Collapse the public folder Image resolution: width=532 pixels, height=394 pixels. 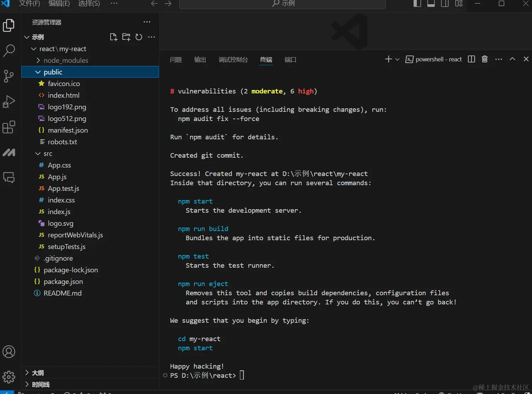(38, 72)
